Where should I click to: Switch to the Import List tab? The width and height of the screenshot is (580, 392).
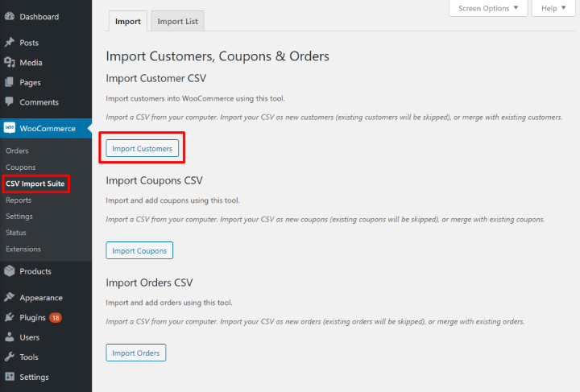(177, 22)
